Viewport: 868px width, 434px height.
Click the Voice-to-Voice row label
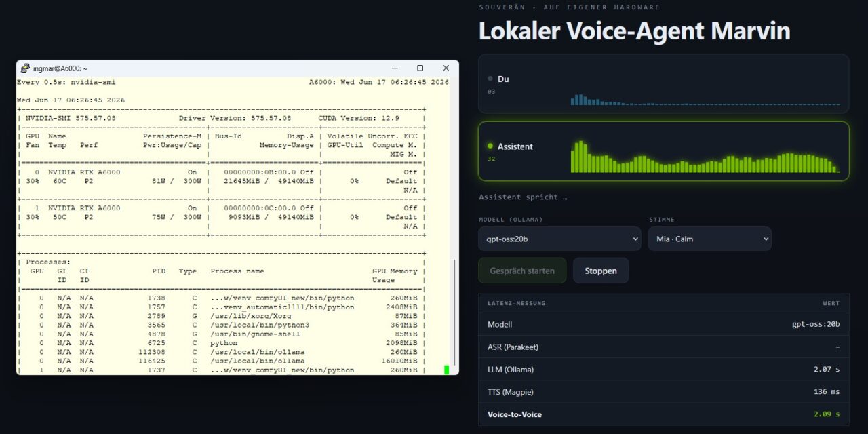pyautogui.click(x=515, y=414)
